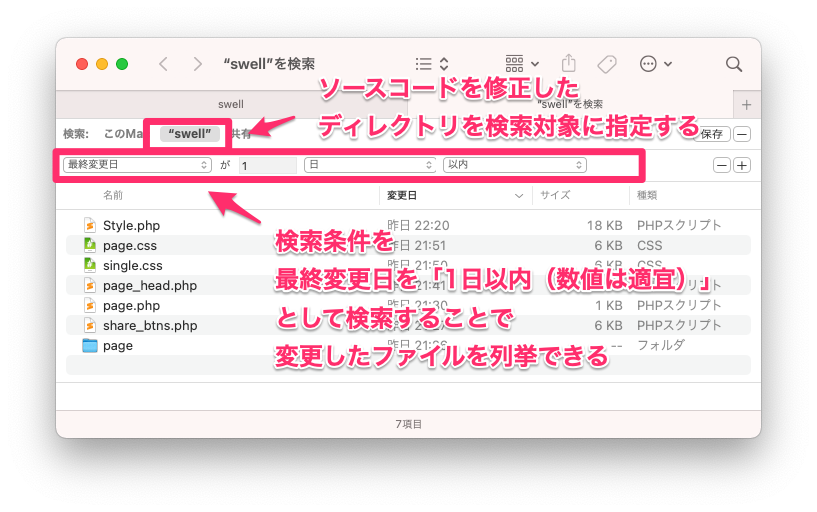Open the 日 unit dropdown
The image size is (817, 512).
[x=369, y=165]
